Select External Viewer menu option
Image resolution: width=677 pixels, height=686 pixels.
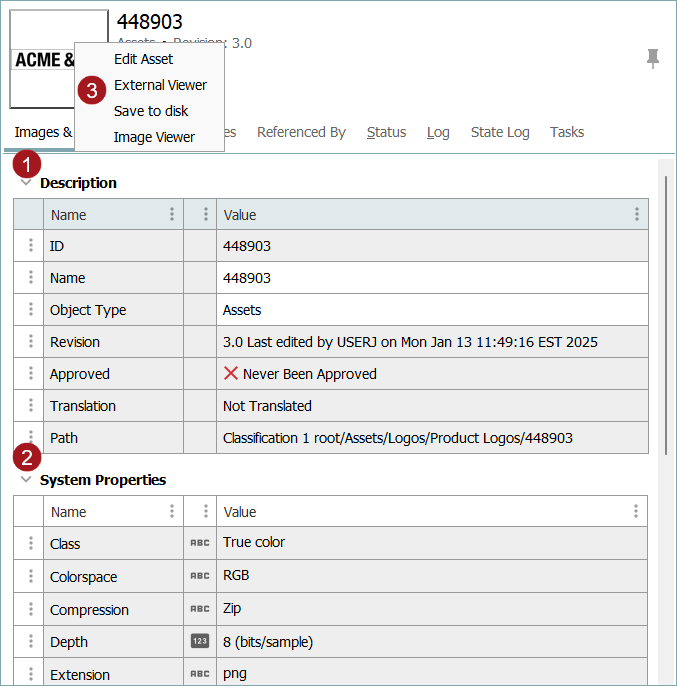(160, 85)
